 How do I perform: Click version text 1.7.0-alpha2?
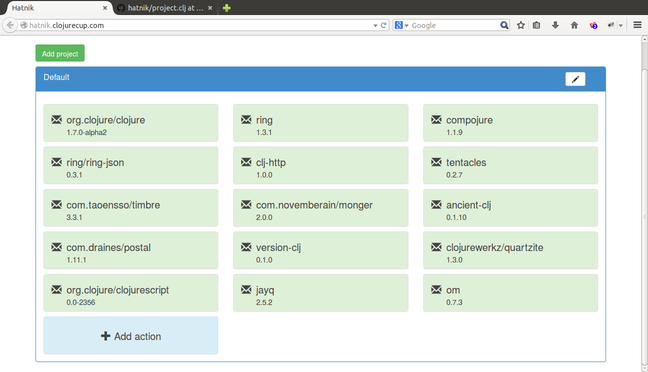[x=86, y=132]
